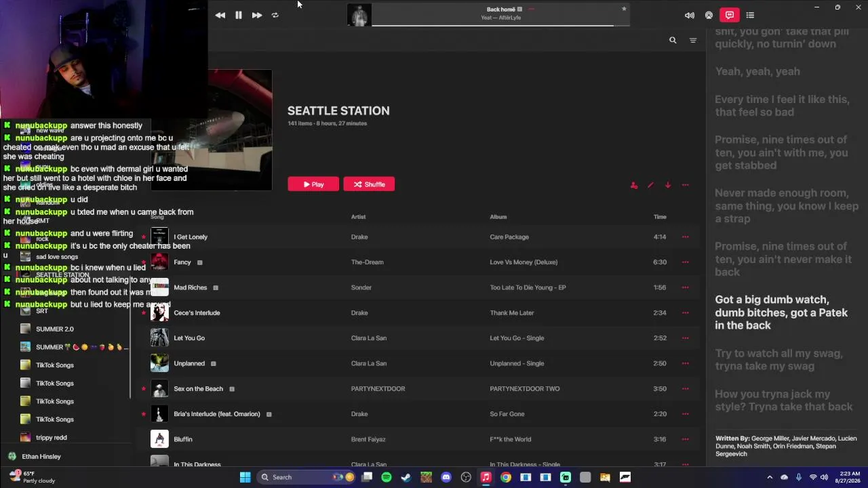The height and width of the screenshot is (488, 868).
Task: Open the volume control speaker icon
Action: pos(690,15)
